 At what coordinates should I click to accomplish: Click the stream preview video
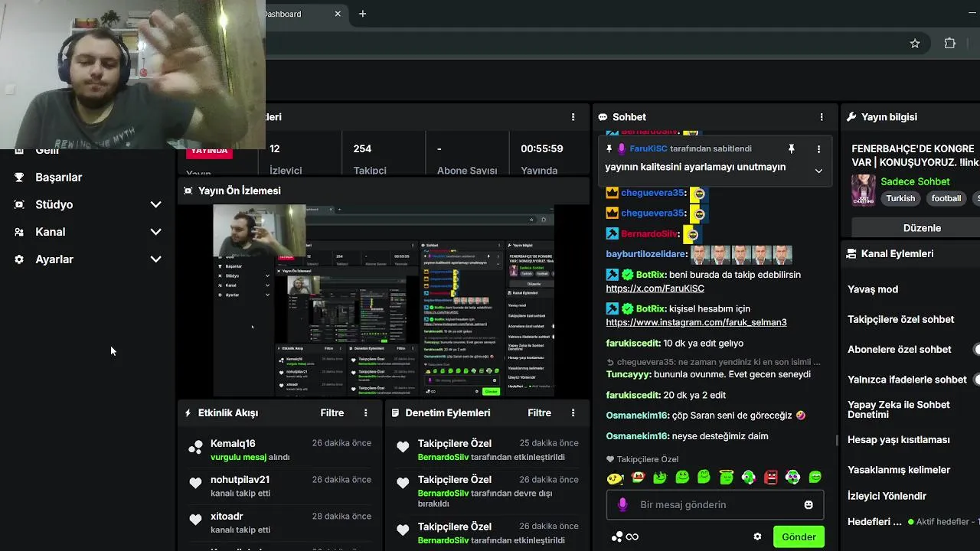click(383, 300)
